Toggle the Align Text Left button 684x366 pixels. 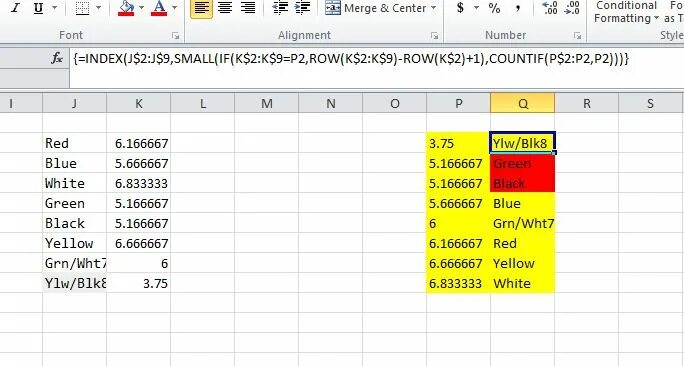pyautogui.click(x=201, y=8)
